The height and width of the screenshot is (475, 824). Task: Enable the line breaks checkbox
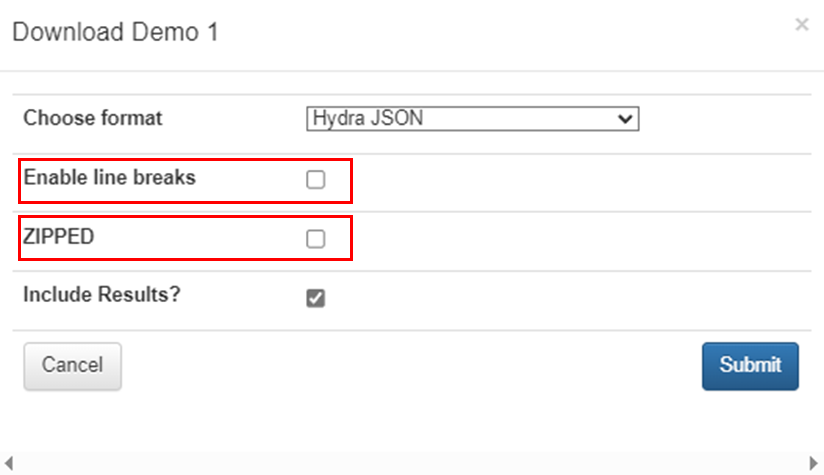click(316, 180)
